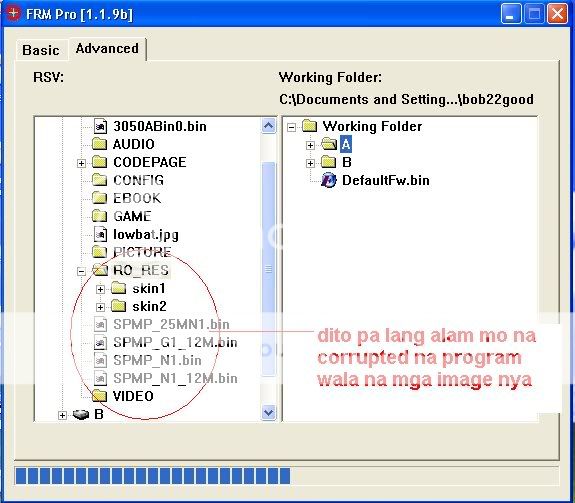Select the 3050ABin0.bin file icon
The image size is (575, 503).
coord(100,126)
